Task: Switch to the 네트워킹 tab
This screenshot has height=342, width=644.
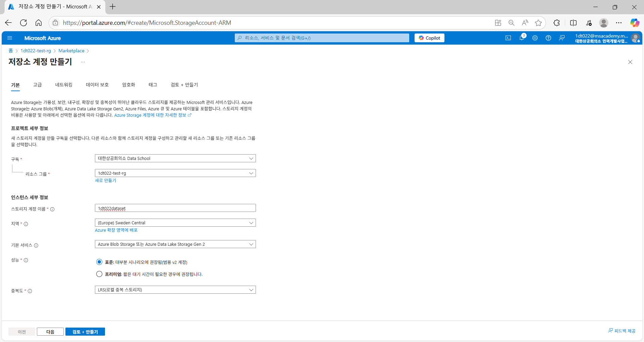Action: (x=64, y=85)
